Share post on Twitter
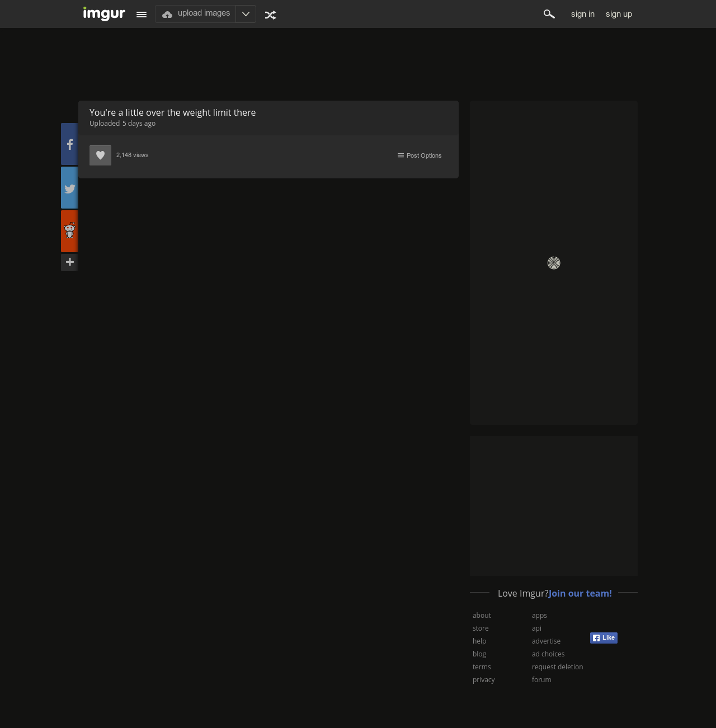716x728 pixels. click(69, 187)
